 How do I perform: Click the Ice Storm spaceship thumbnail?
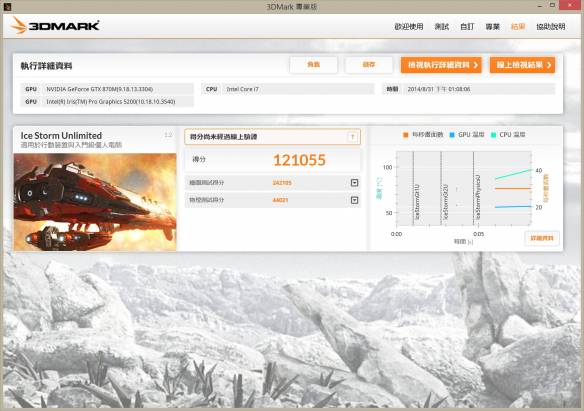point(95,202)
